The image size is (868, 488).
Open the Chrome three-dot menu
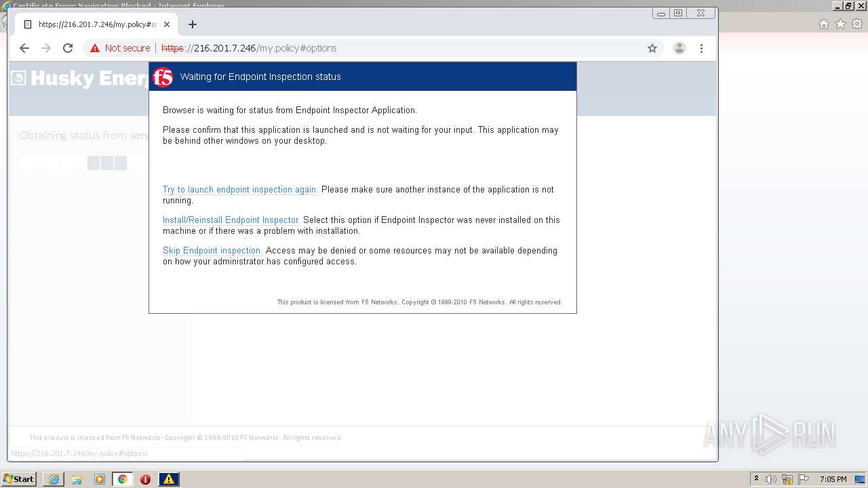tap(701, 48)
